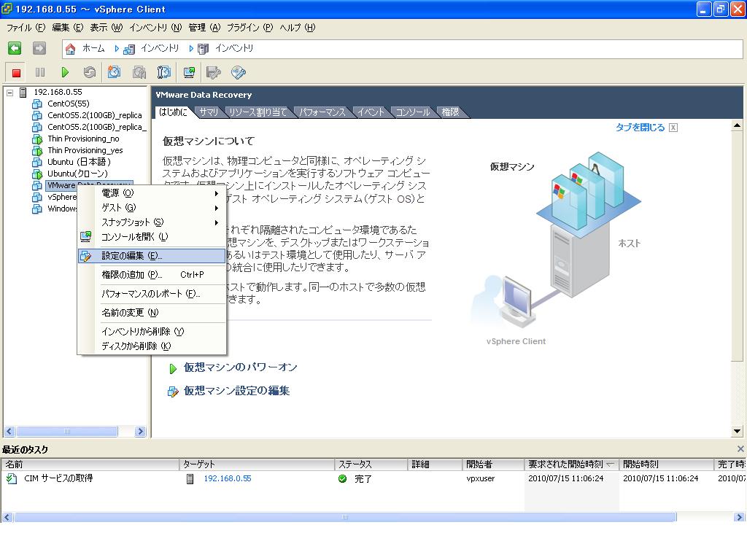The width and height of the screenshot is (747, 560).
Task: Open the Snapshot Manager toolbar icon
Action: pos(164,72)
